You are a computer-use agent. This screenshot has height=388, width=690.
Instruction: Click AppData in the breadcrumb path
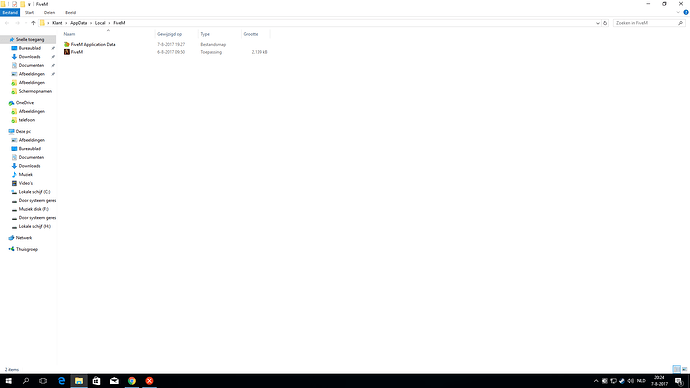point(79,23)
